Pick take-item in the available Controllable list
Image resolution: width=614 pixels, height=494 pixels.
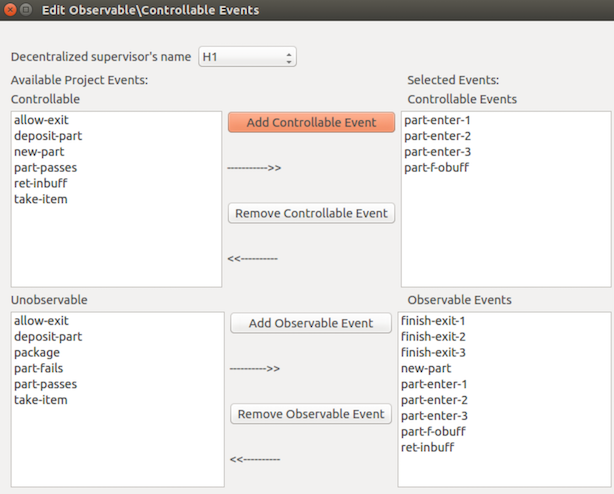pos(41,200)
